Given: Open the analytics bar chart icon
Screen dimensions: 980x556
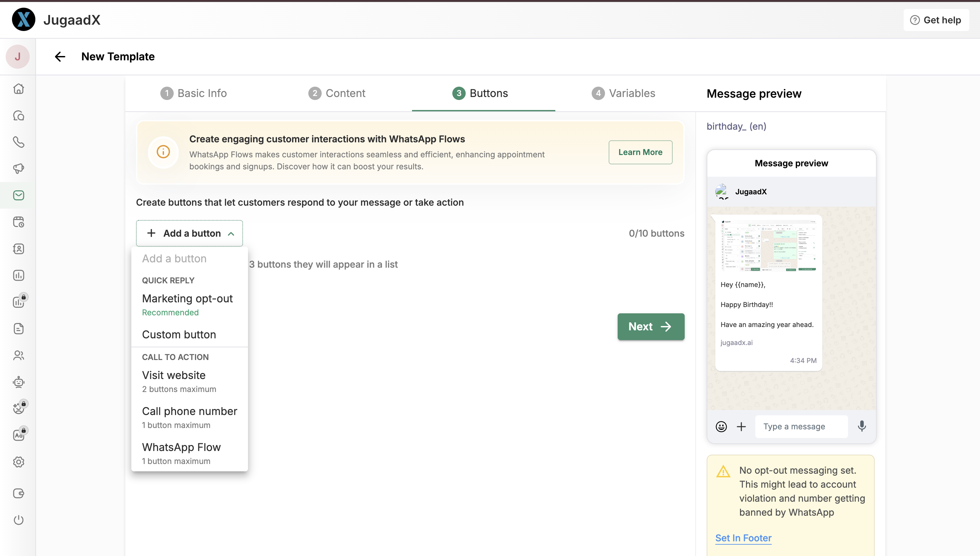Looking at the screenshot, I should coord(18,275).
